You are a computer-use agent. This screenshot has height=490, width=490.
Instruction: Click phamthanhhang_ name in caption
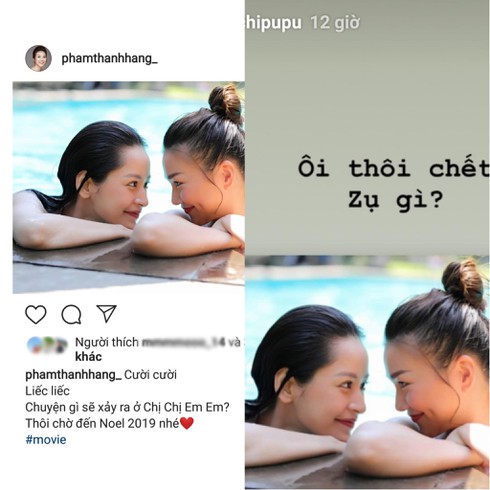[x=73, y=375]
